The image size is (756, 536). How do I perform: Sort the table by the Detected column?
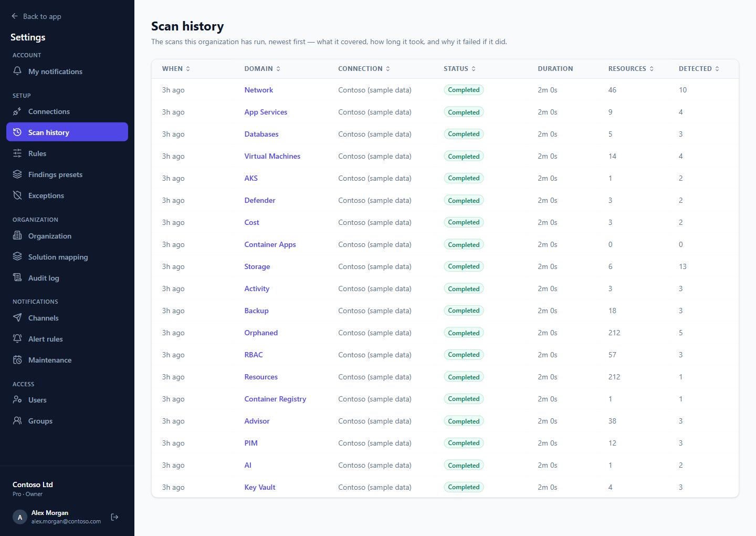pyautogui.click(x=699, y=69)
